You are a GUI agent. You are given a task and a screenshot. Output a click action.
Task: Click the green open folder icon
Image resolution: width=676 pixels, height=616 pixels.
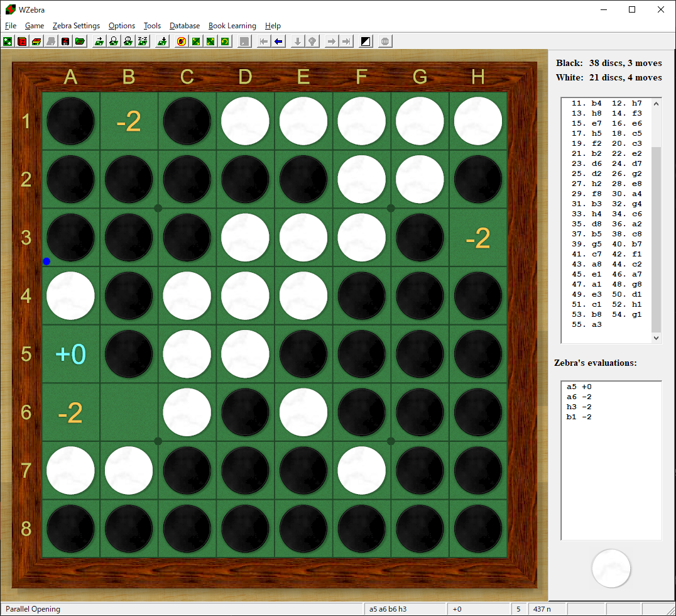pos(80,41)
